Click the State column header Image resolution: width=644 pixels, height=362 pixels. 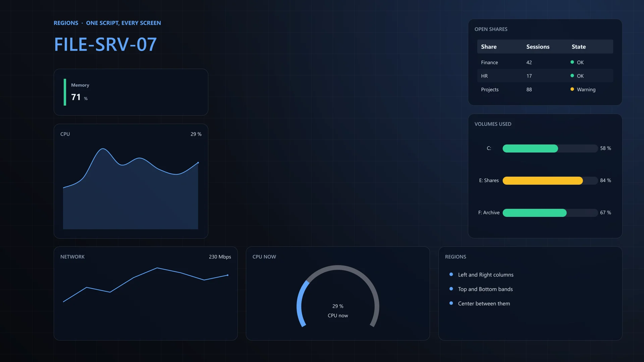point(579,47)
